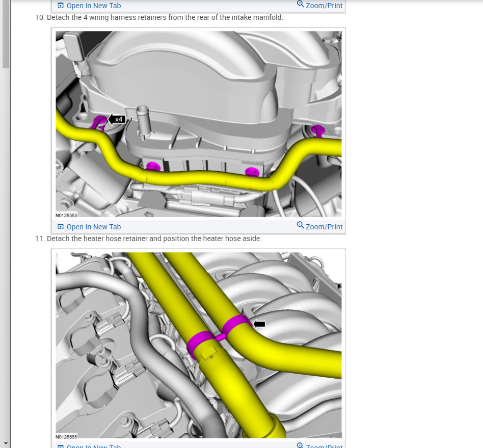
Task: Click the N0128563 image reference label
Action: coord(66,216)
